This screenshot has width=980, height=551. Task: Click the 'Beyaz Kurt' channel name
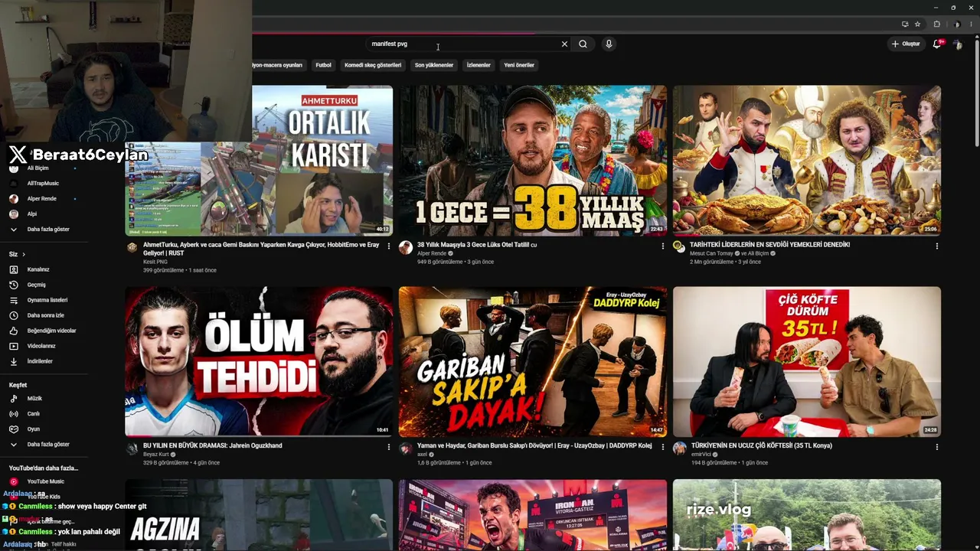point(156,455)
